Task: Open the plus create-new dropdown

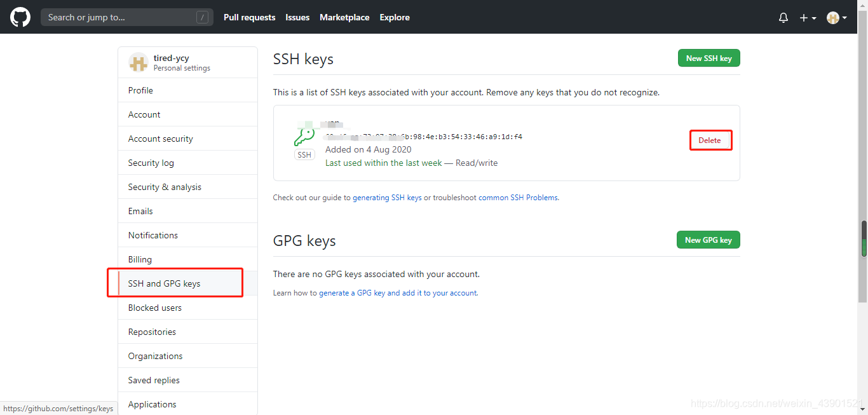Action: [x=808, y=18]
